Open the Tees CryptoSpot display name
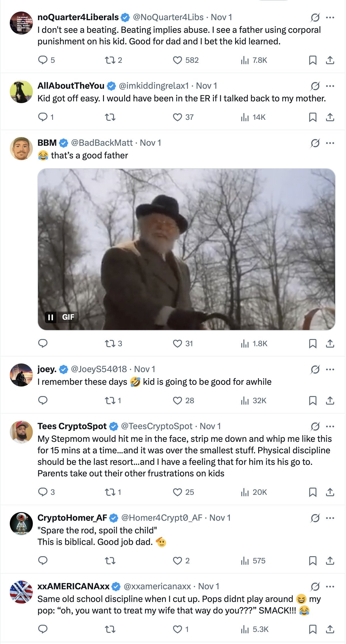346x644 pixels. pyautogui.click(x=72, y=426)
